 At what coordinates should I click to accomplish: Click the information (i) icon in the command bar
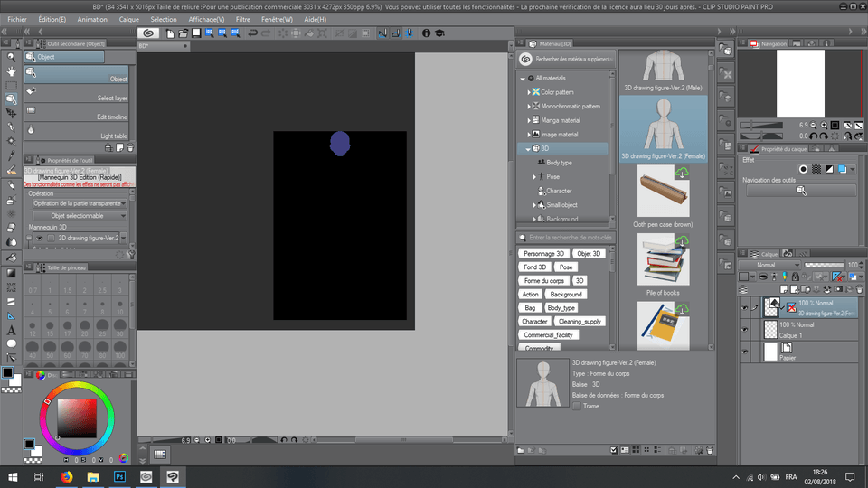coord(426,33)
